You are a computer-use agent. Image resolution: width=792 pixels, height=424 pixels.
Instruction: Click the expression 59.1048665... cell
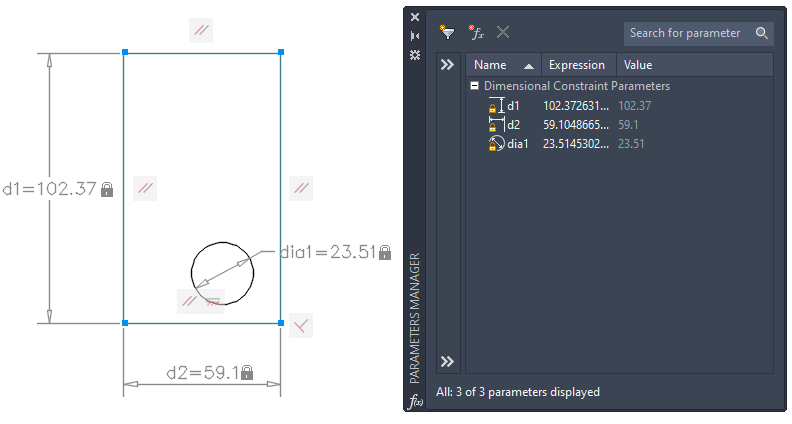pyautogui.click(x=576, y=125)
